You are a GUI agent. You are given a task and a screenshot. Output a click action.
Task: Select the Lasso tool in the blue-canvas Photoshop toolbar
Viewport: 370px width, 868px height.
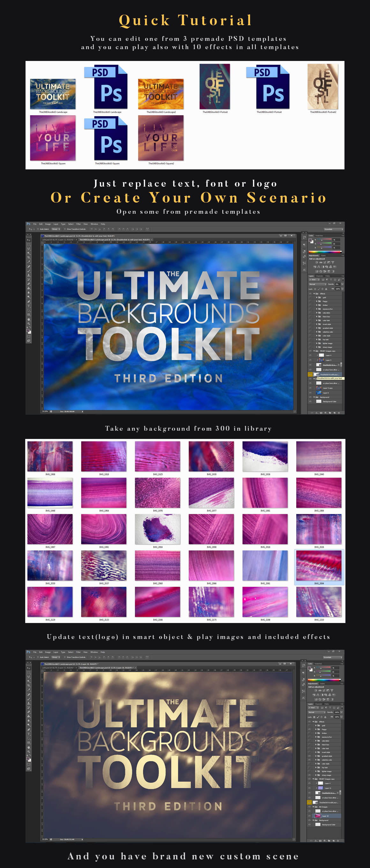tap(29, 249)
